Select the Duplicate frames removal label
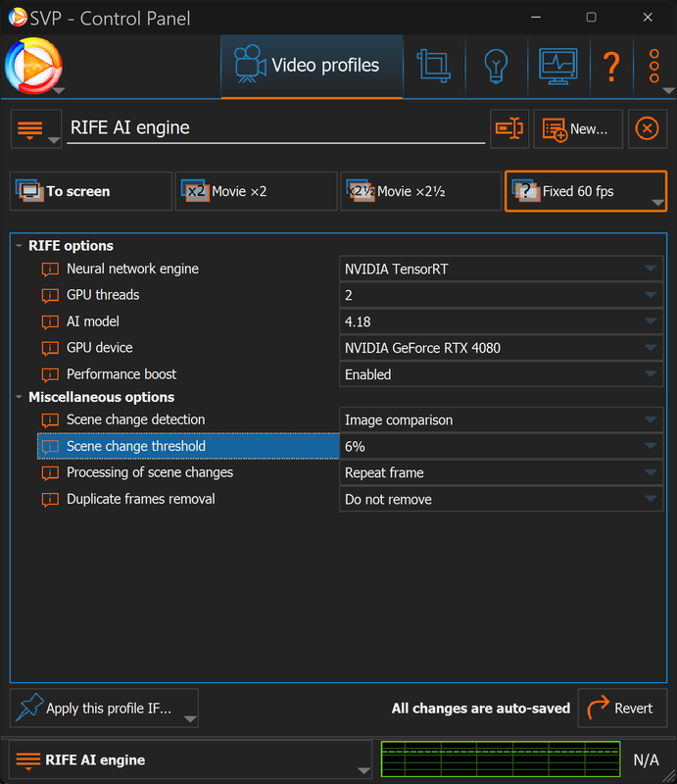677x784 pixels. (141, 499)
